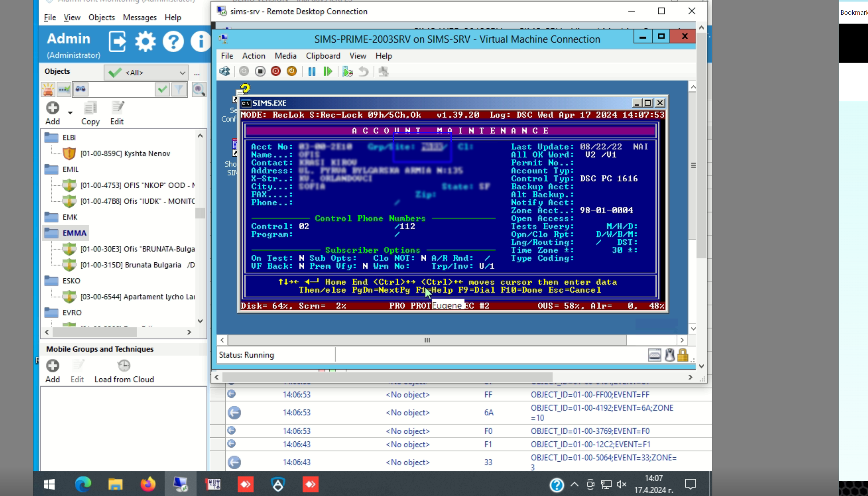Open File Explorer from taskbar
This screenshot has height=496, width=868.
(x=115, y=484)
